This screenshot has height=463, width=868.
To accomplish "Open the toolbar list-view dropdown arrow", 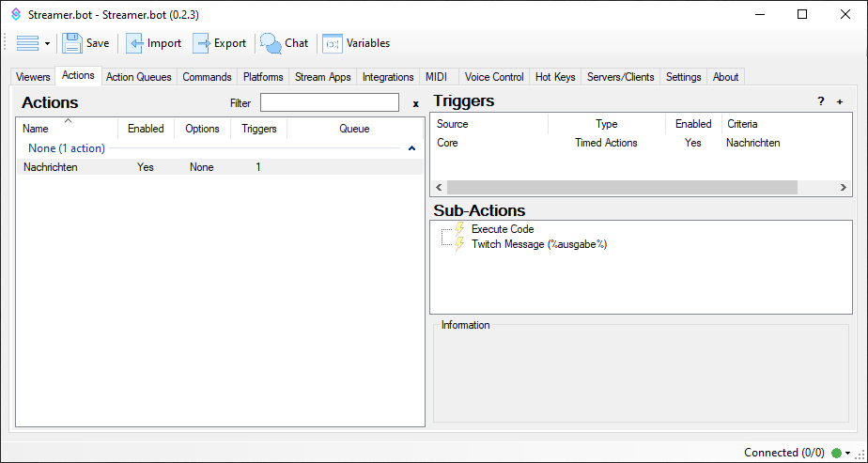I will coord(47,44).
